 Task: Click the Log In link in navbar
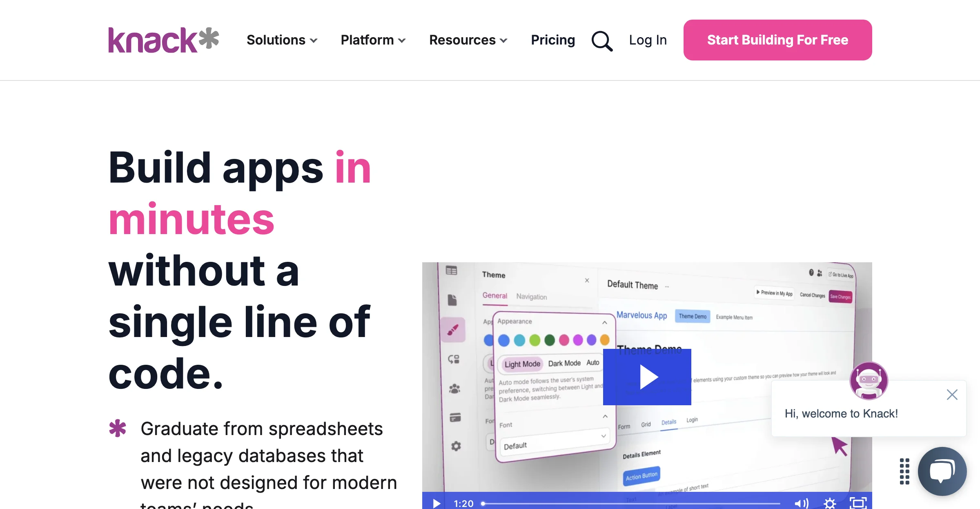(x=648, y=40)
